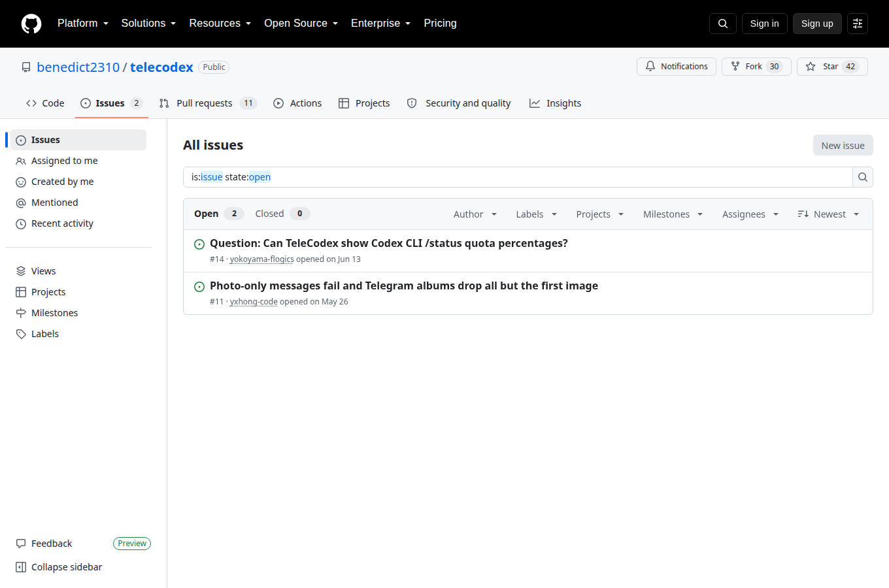889x588 pixels.
Task: Submit the issue search with magnifier button
Action: (x=863, y=177)
